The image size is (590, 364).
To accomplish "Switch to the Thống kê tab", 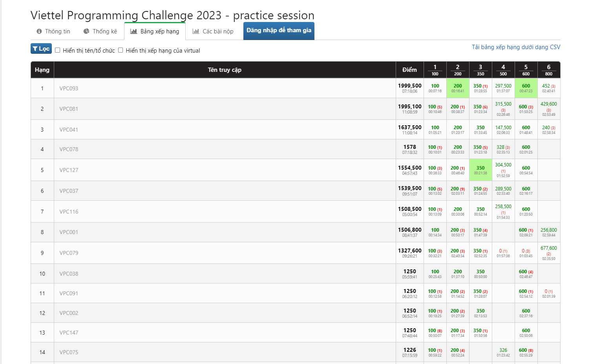I will coord(100,31).
